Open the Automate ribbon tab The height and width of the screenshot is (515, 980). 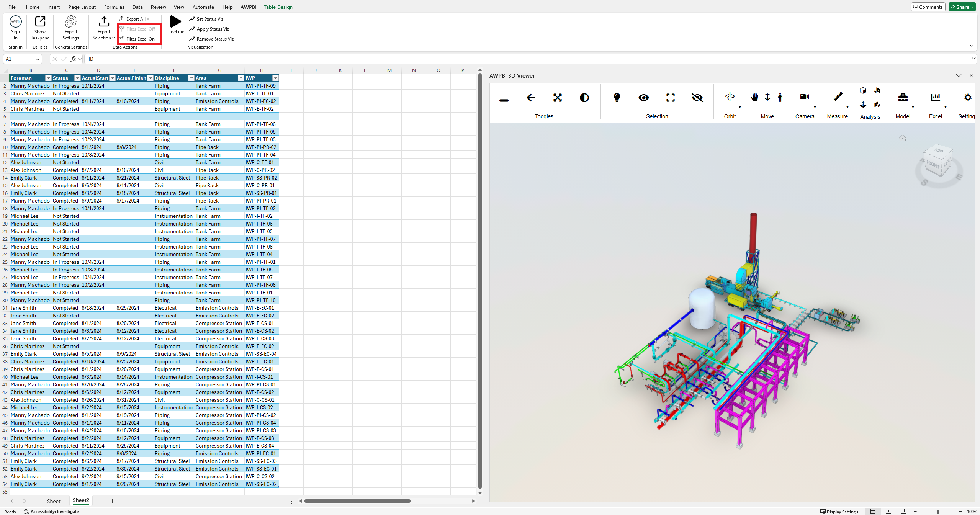[203, 7]
